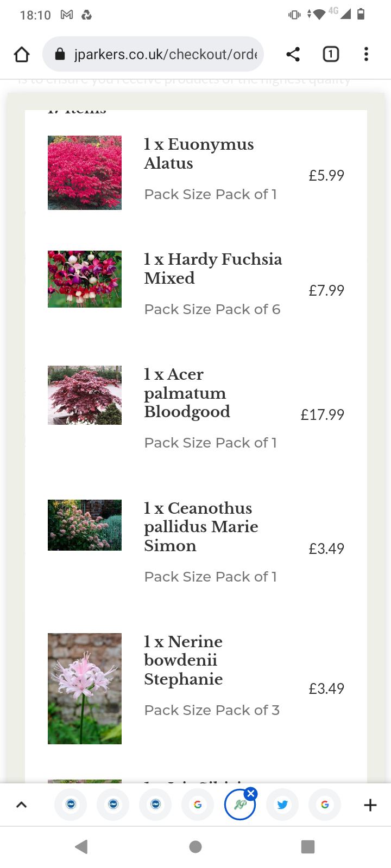Screen dimensions: 391x868
Task: Switch to the first Google tab
Action: (x=198, y=805)
